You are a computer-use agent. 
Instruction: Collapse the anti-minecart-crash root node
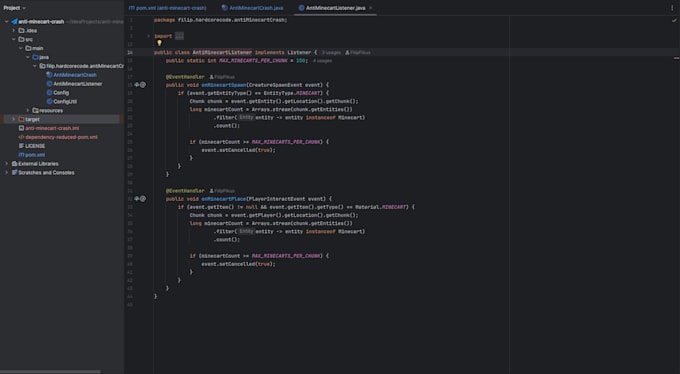(7, 22)
